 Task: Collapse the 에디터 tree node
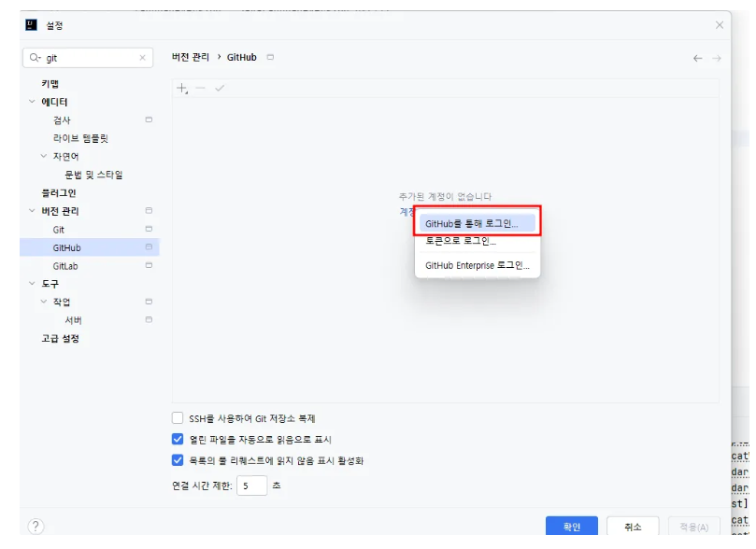tap(32, 102)
